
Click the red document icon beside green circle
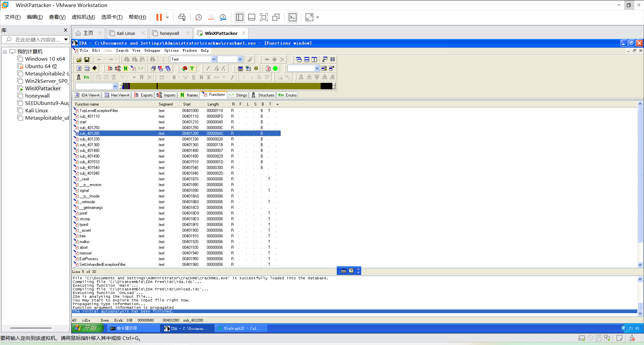tap(268, 68)
